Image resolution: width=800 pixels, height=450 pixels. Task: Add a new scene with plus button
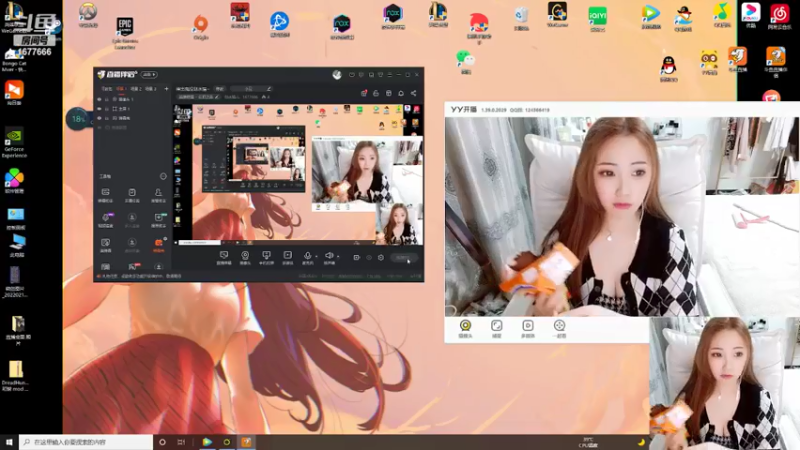pyautogui.click(x=166, y=89)
